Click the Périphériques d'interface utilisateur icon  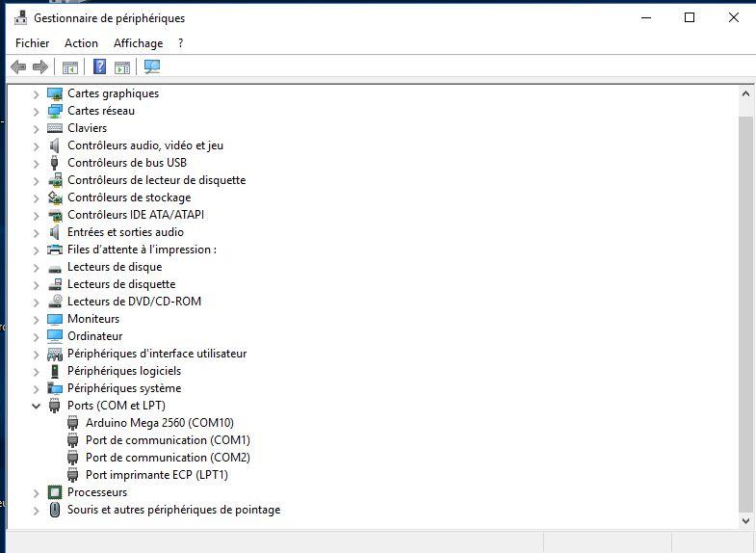[x=55, y=355]
